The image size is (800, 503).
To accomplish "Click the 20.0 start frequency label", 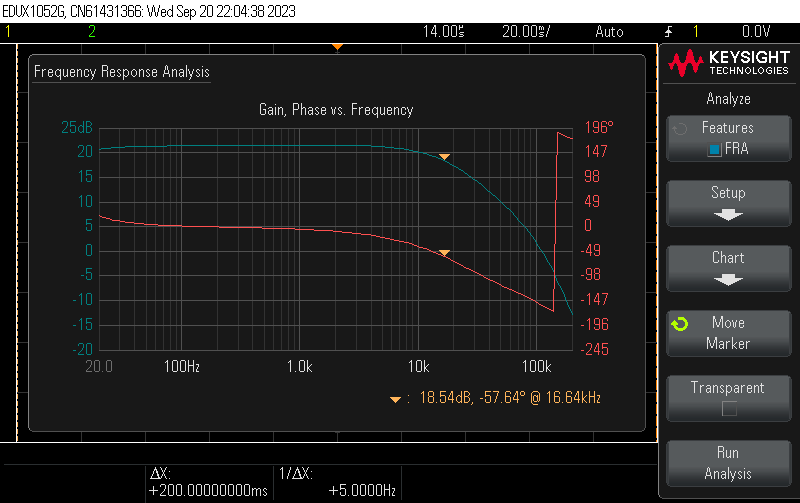I will (x=99, y=366).
